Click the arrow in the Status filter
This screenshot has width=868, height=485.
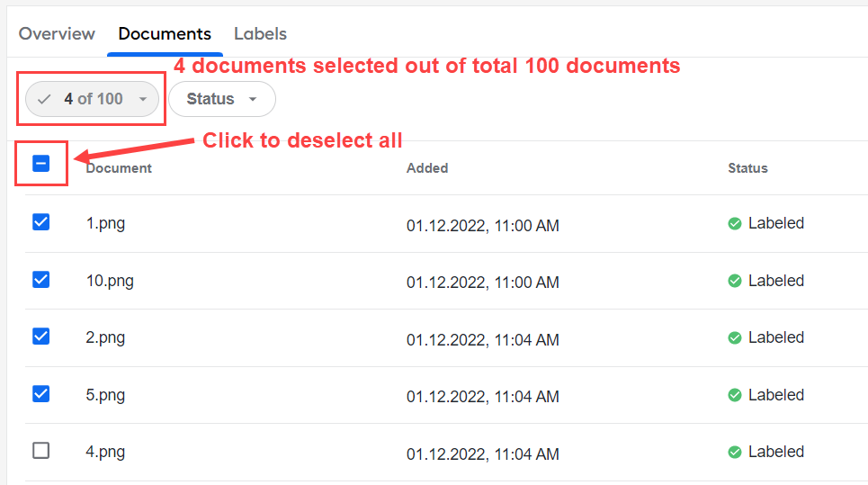253,100
